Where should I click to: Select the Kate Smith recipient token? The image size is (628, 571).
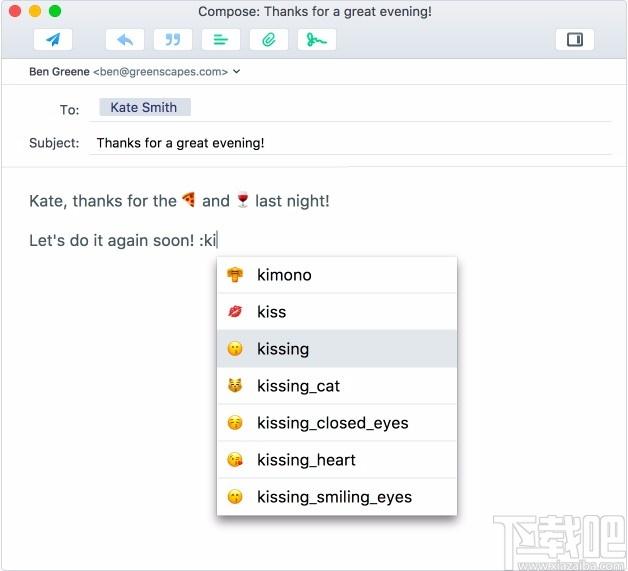(x=145, y=107)
